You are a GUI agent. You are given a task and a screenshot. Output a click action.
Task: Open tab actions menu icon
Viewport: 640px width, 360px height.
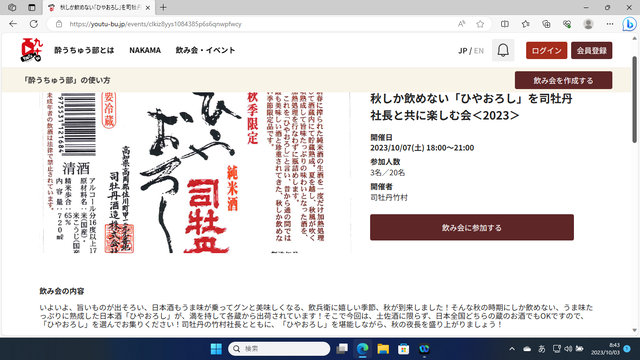tap(32, 7)
